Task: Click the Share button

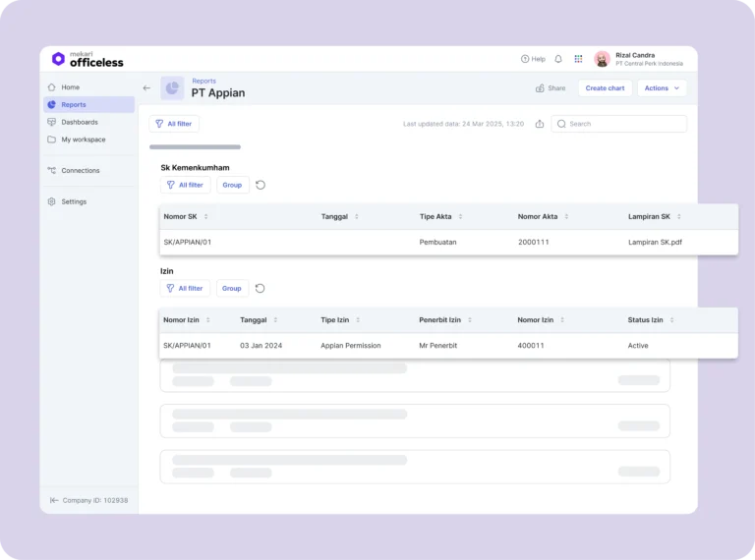Action: click(x=551, y=88)
